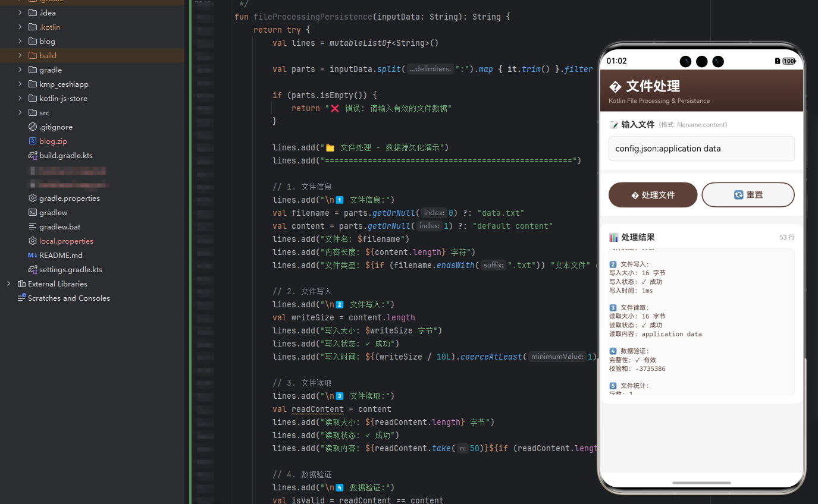Image resolution: width=818 pixels, height=504 pixels.
Task: Click the 53 行 line count label
Action: coord(786,237)
